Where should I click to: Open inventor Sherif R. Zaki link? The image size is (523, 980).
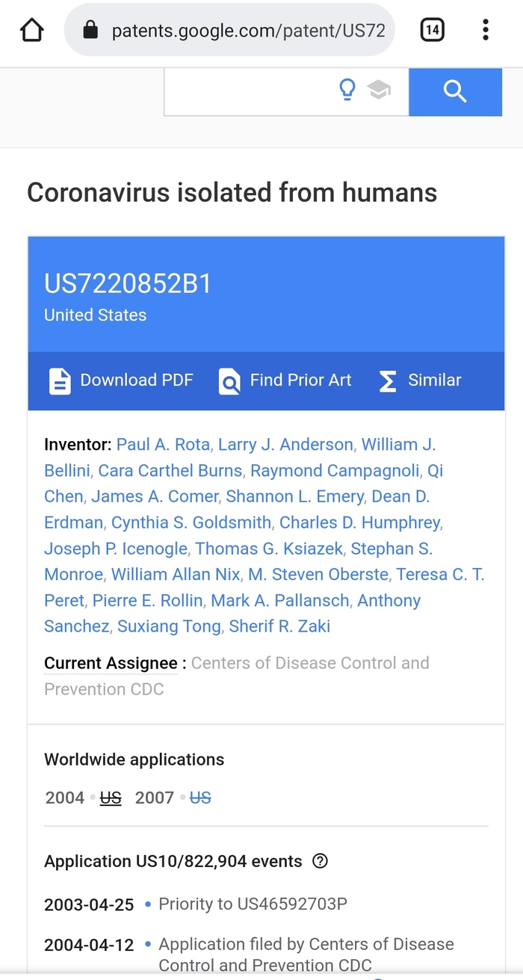coord(279,626)
